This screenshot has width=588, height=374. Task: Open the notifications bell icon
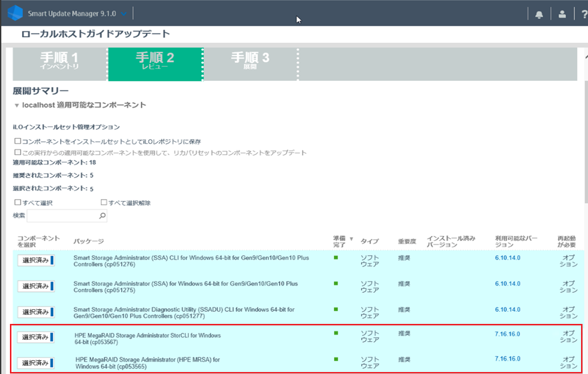click(x=539, y=14)
